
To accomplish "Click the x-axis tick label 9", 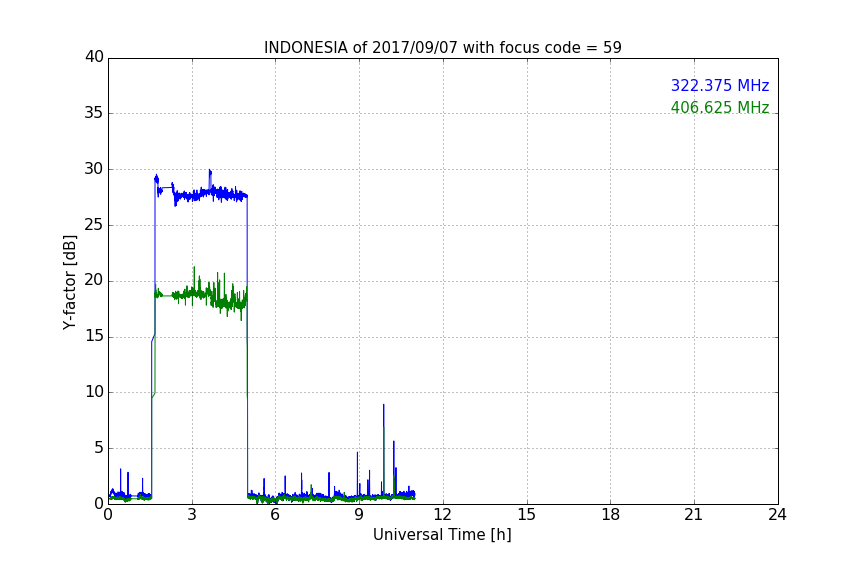I will (x=359, y=515).
